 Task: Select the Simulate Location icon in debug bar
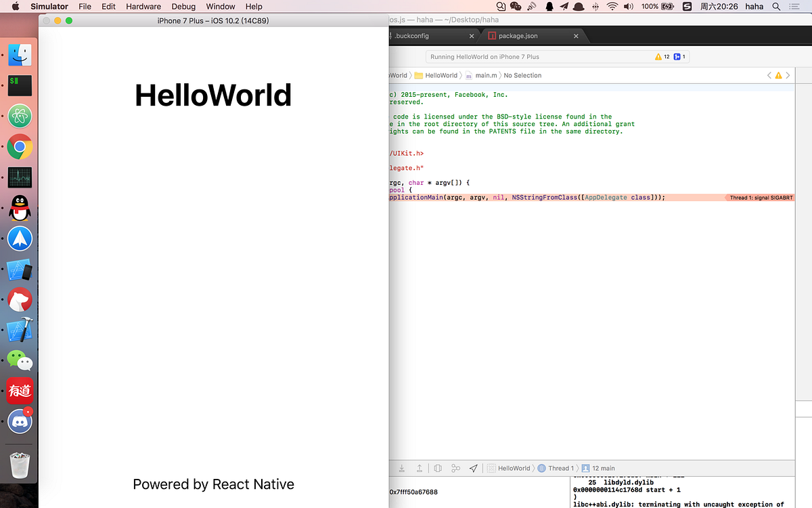point(473,467)
